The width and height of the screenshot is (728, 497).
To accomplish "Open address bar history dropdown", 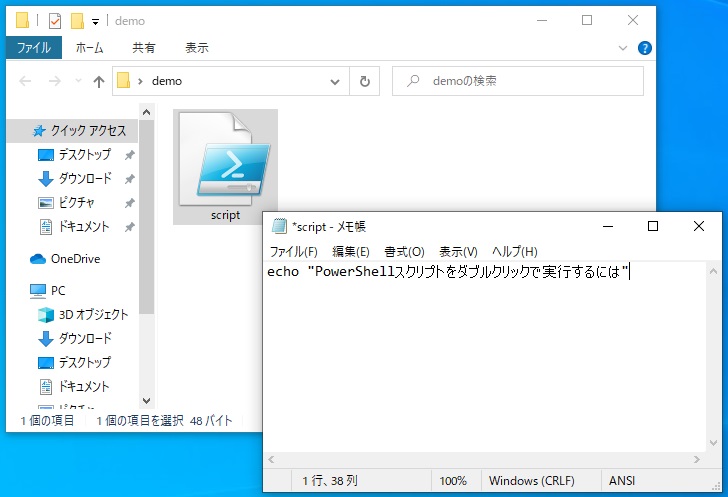I will click(334, 82).
